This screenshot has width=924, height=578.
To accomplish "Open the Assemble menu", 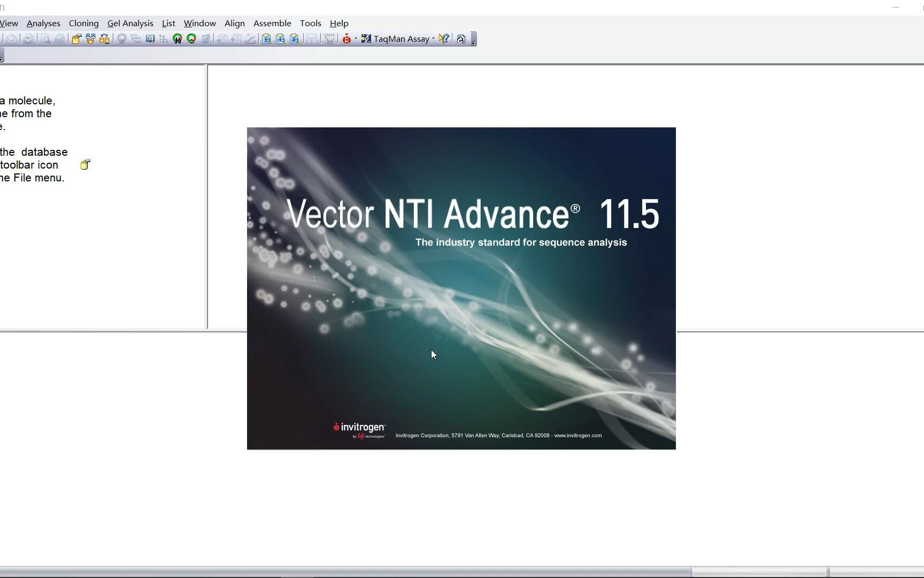I will coord(272,24).
